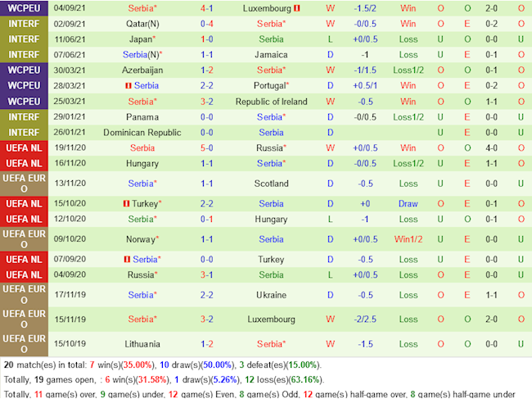Viewport: 532px width, 399px height.
Task: Open Dominican Republic team link
Action: (x=142, y=133)
